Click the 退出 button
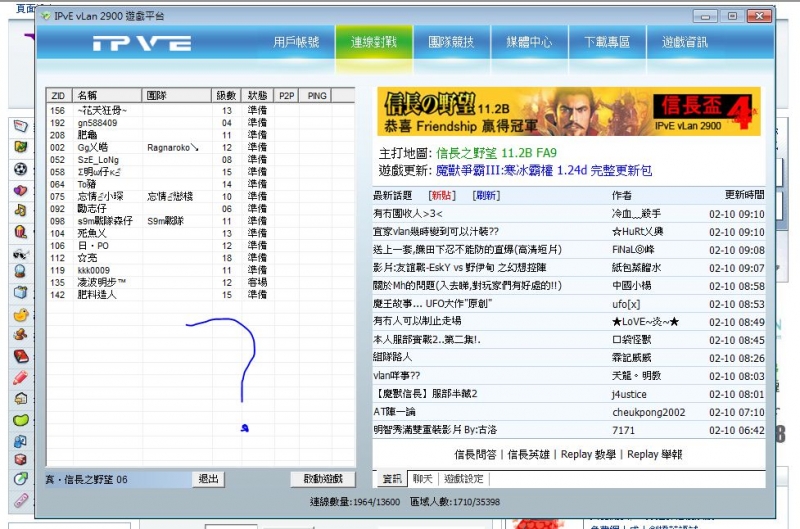Screen dimensions: 800x529 pyautogui.click(x=208, y=478)
